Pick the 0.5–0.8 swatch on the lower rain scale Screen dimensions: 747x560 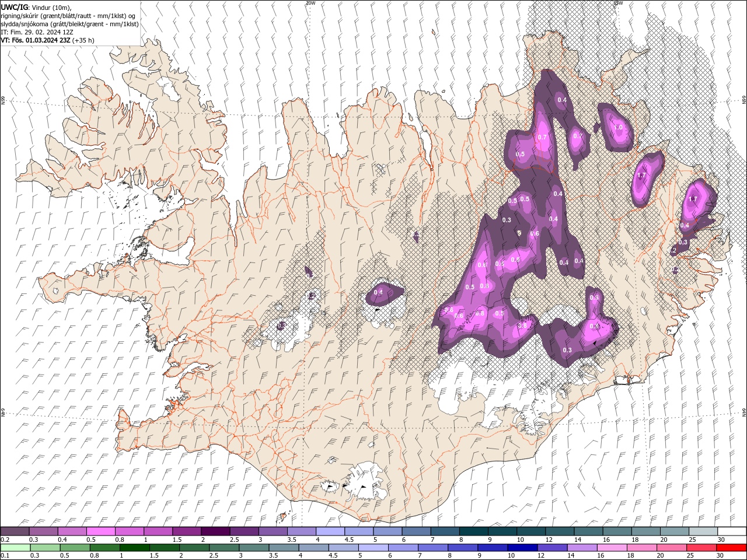click(x=75, y=548)
